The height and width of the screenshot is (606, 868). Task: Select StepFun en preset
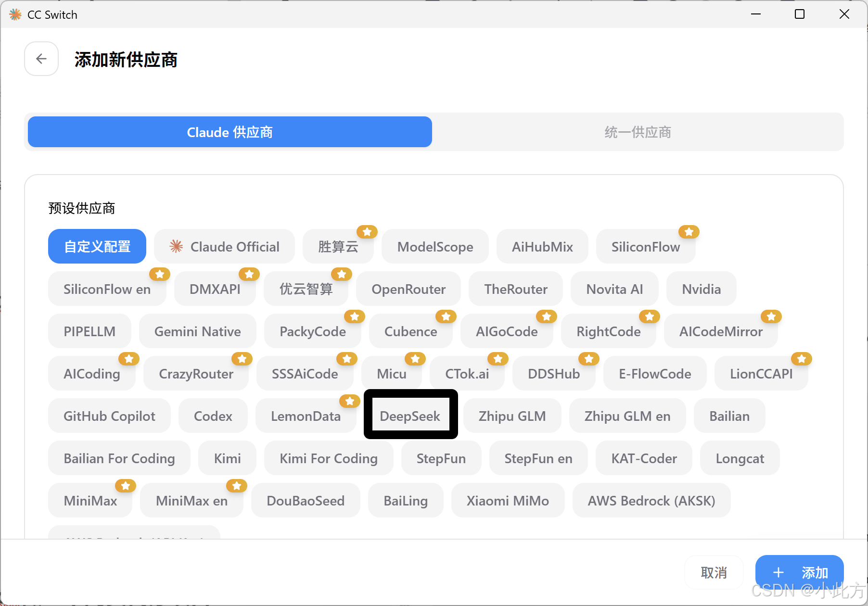[x=538, y=458]
